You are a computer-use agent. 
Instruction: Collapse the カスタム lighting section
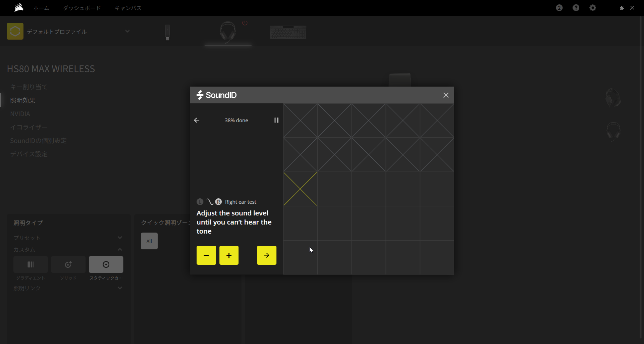(x=120, y=249)
